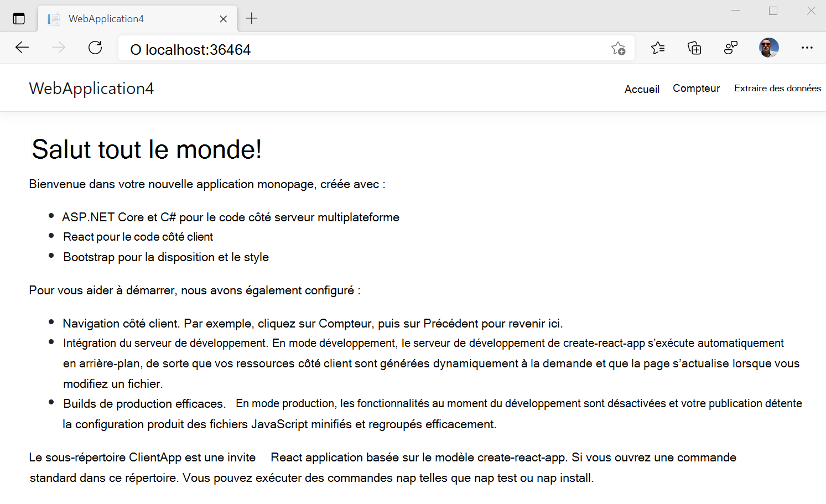This screenshot has height=504, width=826.
Task: Open the Collections panel
Action: coord(694,48)
